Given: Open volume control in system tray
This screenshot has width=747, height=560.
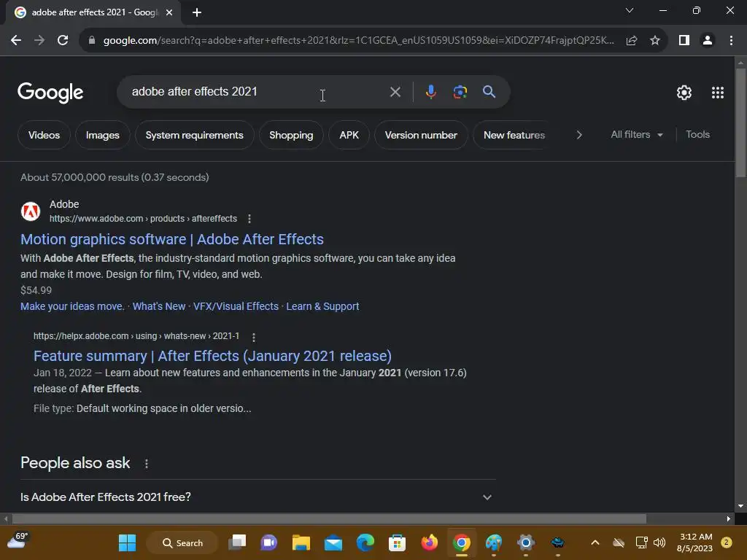Looking at the screenshot, I should tap(659, 542).
